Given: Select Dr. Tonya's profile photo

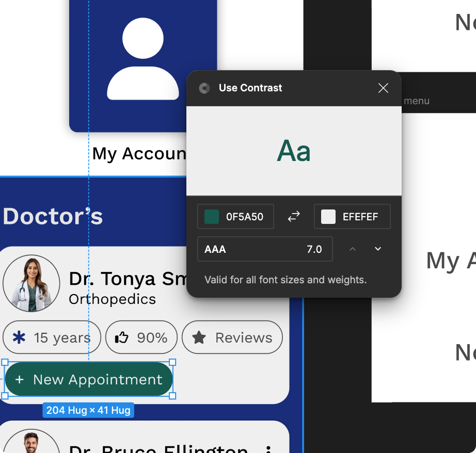Looking at the screenshot, I should point(31,283).
